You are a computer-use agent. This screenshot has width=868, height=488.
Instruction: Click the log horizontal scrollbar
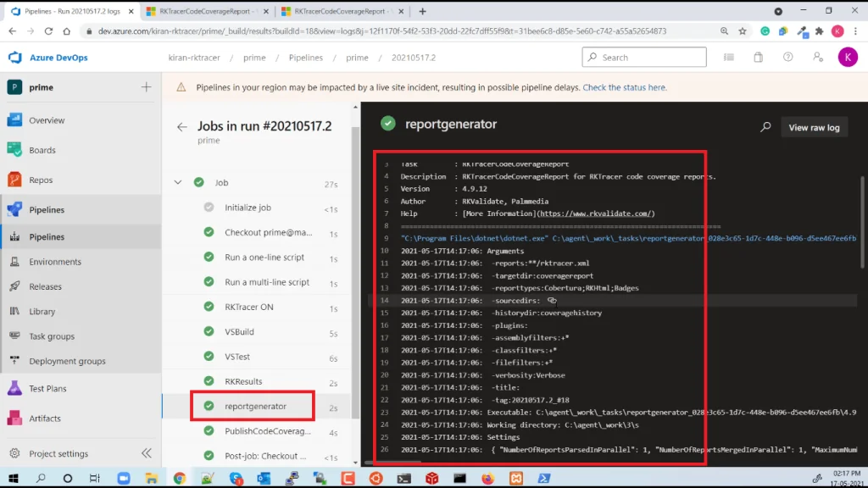(x=394, y=462)
